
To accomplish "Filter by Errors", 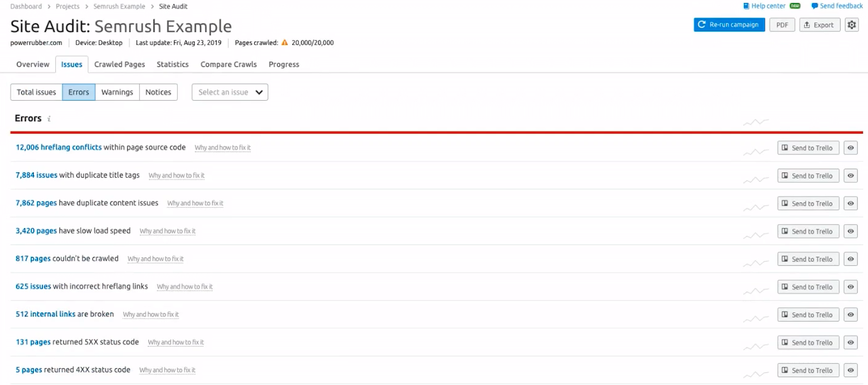I will (x=79, y=92).
